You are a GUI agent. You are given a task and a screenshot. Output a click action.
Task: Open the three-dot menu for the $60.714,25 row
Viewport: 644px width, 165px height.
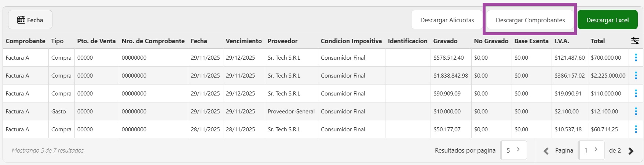pos(636,129)
